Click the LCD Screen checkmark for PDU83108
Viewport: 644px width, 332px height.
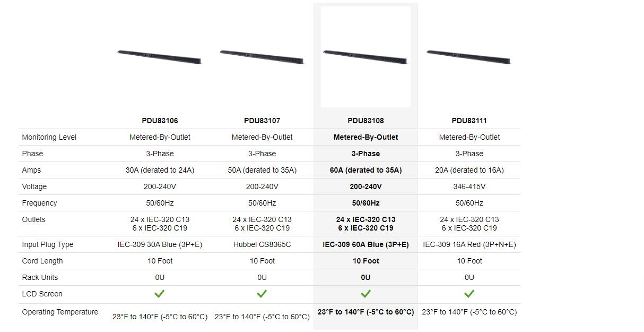[365, 294]
